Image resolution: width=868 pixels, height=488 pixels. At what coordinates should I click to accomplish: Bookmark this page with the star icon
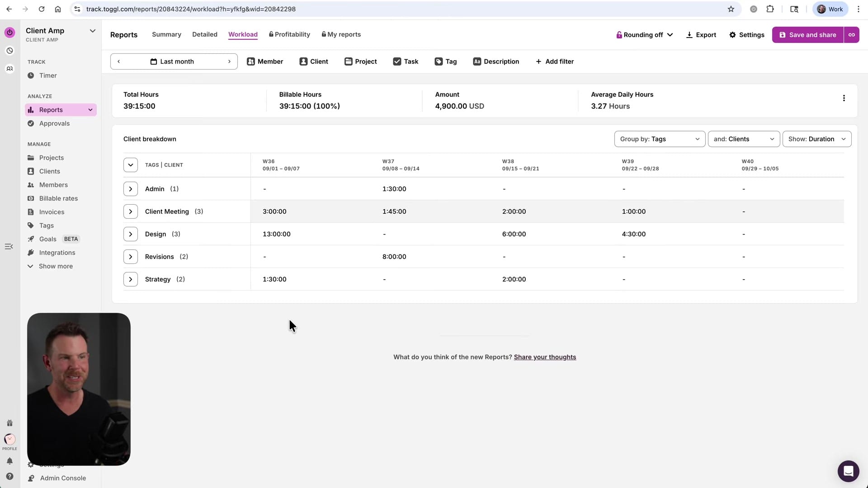(x=731, y=9)
